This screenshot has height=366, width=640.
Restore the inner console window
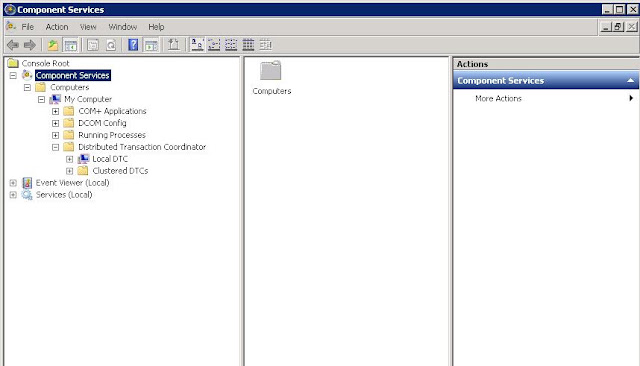[618, 27]
